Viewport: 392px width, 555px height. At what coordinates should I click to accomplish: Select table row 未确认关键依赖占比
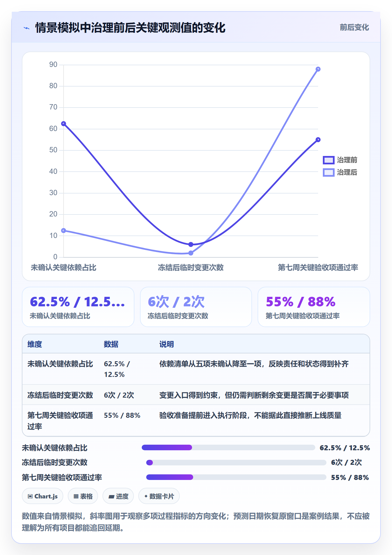coord(196,369)
